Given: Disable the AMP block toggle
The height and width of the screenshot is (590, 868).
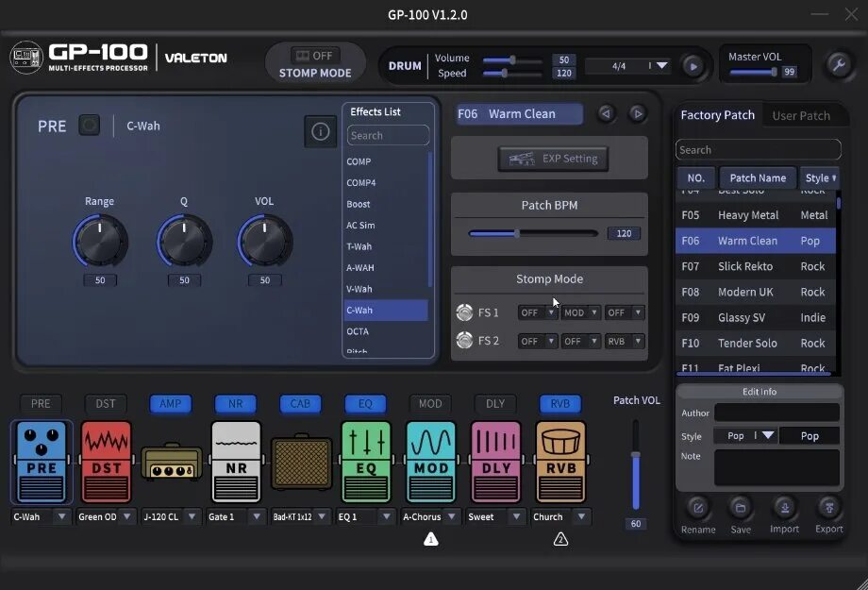Looking at the screenshot, I should [171, 403].
